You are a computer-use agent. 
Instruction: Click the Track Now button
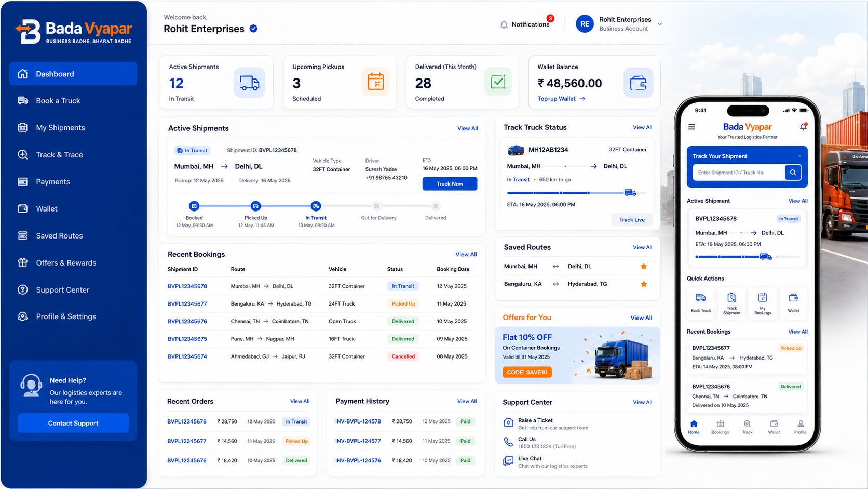[450, 184]
